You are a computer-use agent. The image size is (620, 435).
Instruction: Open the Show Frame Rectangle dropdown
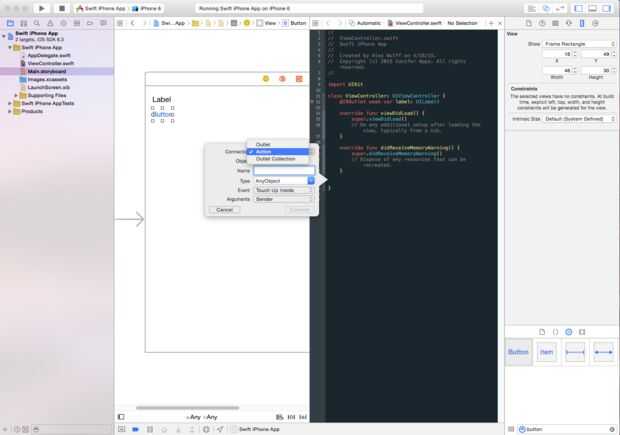tap(579, 44)
